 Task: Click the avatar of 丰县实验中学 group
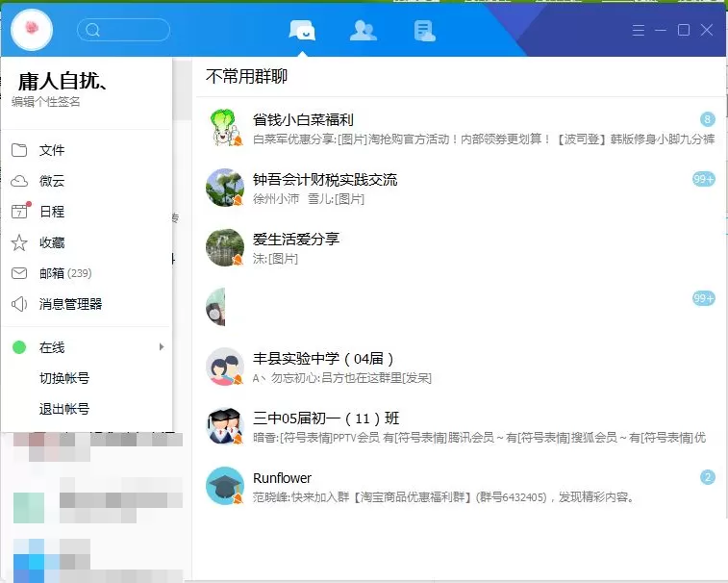tap(225, 367)
